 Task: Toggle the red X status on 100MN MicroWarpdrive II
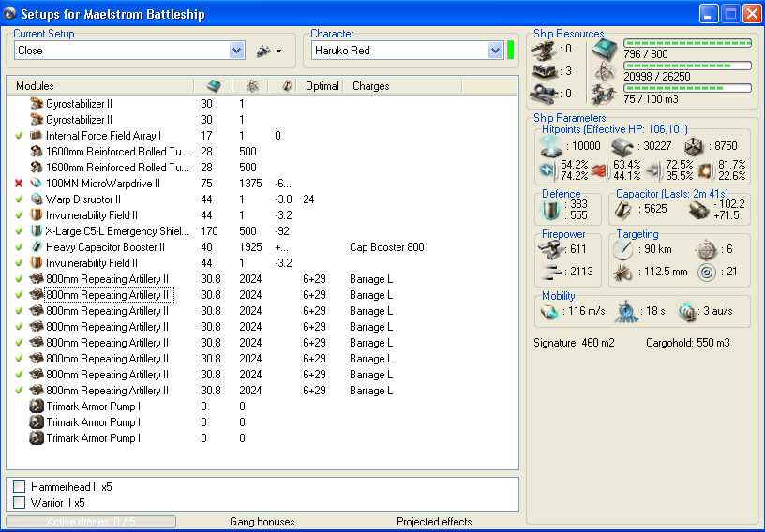click(x=19, y=184)
